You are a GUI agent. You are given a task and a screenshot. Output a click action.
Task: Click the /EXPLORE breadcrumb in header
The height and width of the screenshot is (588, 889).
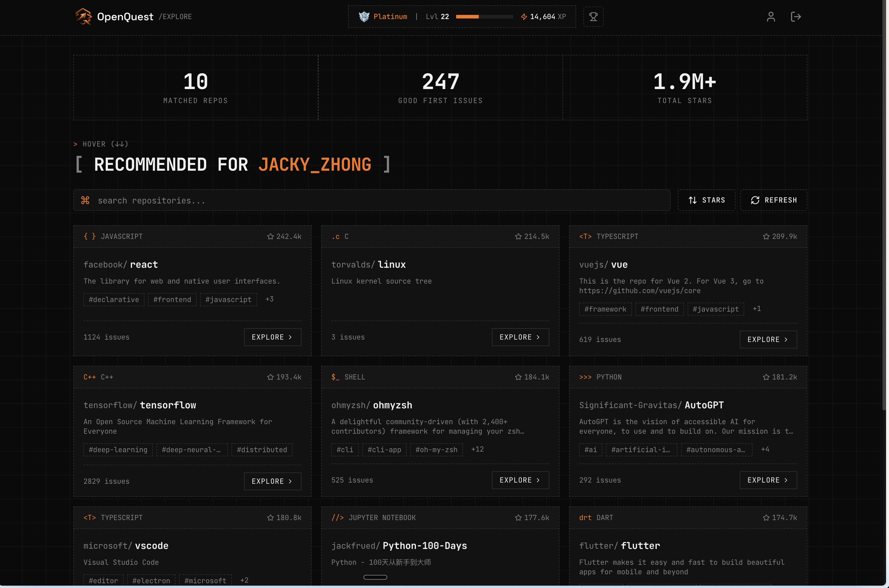coord(175,16)
